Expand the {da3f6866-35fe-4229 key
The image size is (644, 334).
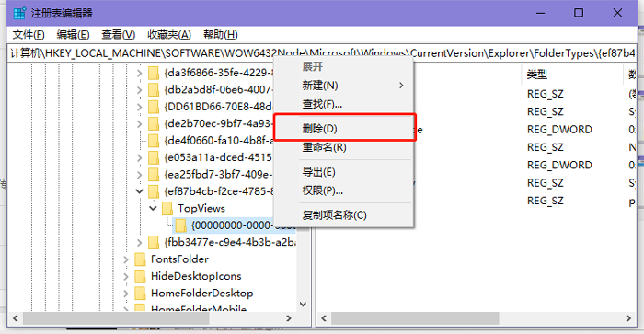click(140, 73)
